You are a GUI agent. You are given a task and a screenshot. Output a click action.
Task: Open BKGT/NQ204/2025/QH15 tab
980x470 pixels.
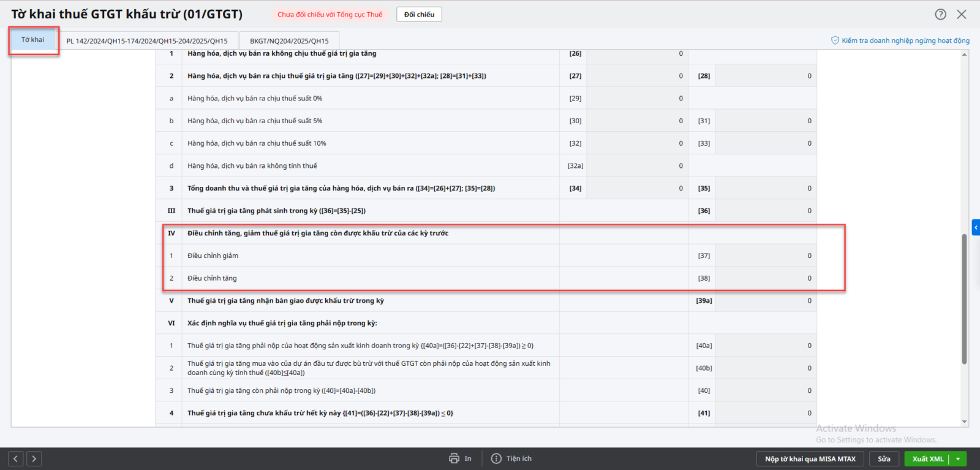(x=289, y=41)
